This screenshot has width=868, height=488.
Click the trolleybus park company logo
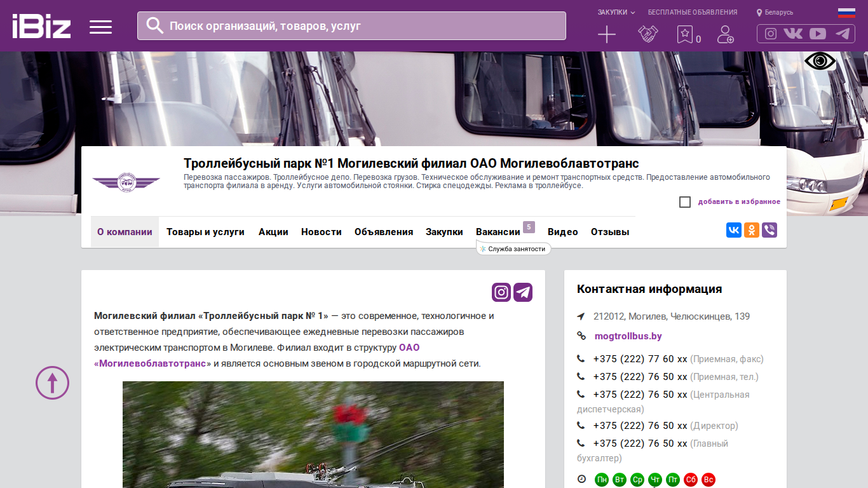pyautogui.click(x=126, y=182)
